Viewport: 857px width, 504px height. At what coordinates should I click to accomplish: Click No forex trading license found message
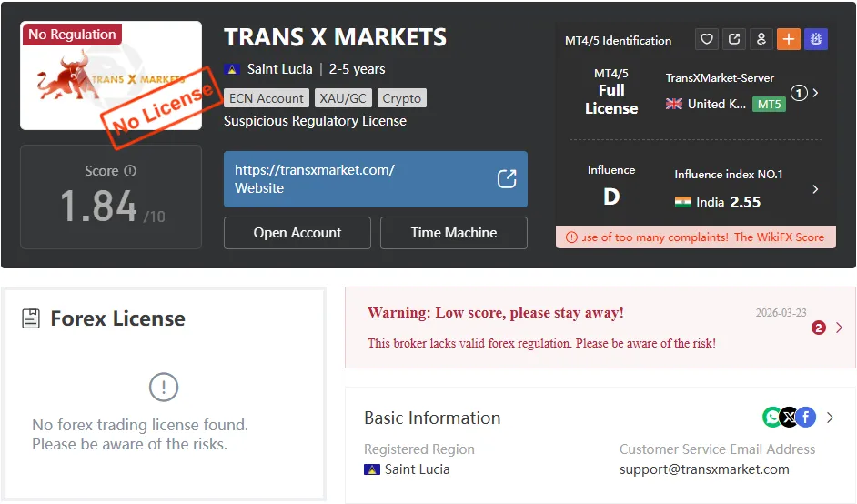tap(140, 434)
